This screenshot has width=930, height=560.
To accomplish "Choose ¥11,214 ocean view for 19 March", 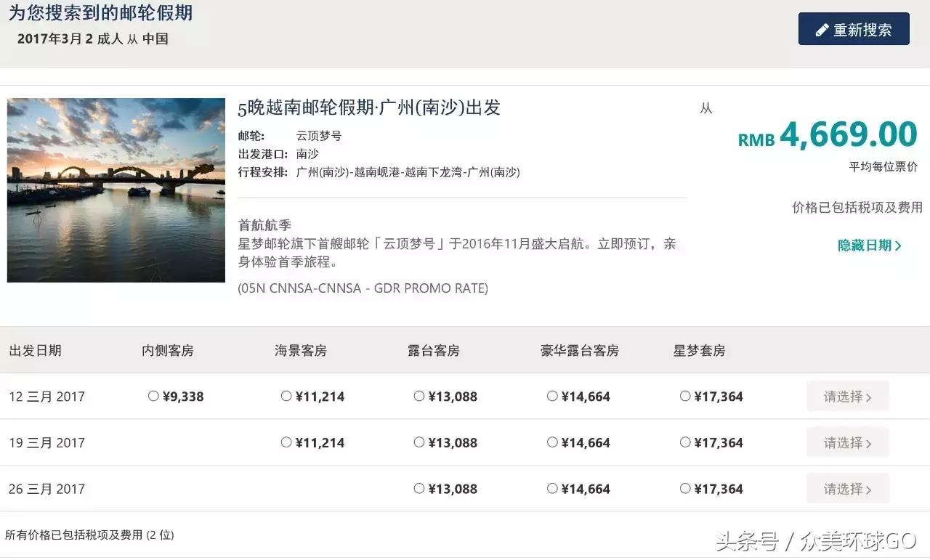I will [286, 442].
